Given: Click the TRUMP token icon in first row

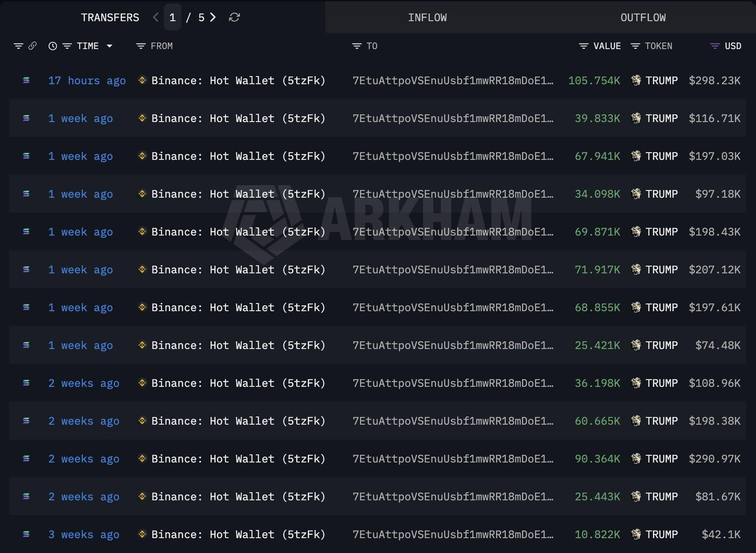Looking at the screenshot, I should click(636, 81).
